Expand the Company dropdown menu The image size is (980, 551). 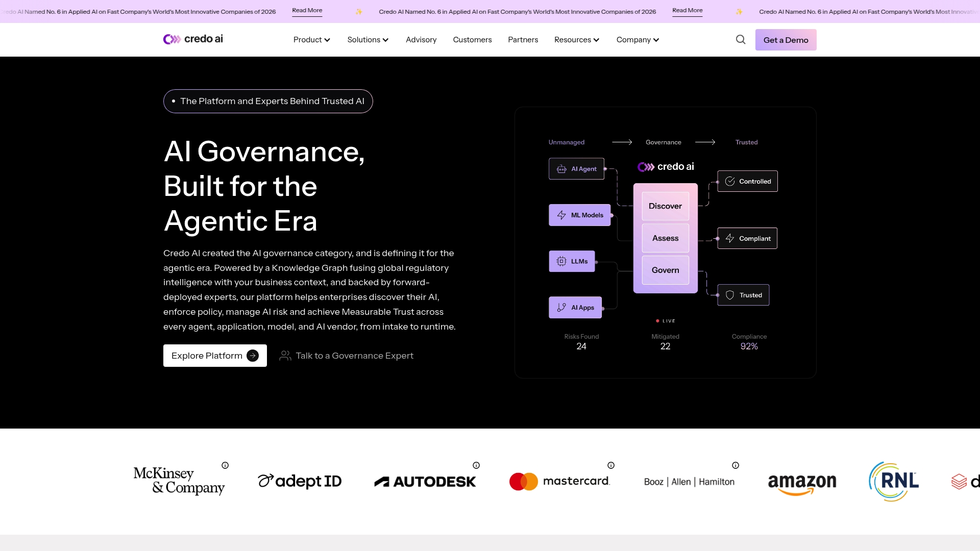tap(638, 40)
